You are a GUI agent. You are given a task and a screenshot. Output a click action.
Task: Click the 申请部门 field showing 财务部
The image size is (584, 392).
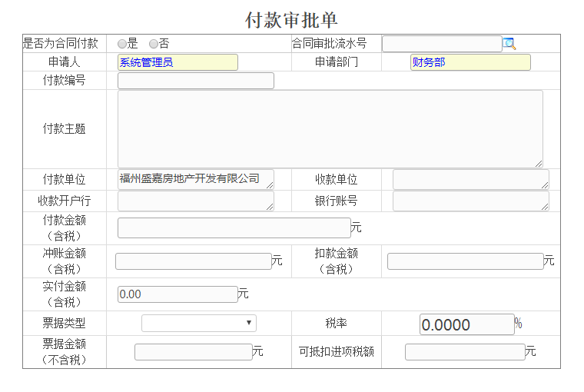[x=470, y=62]
